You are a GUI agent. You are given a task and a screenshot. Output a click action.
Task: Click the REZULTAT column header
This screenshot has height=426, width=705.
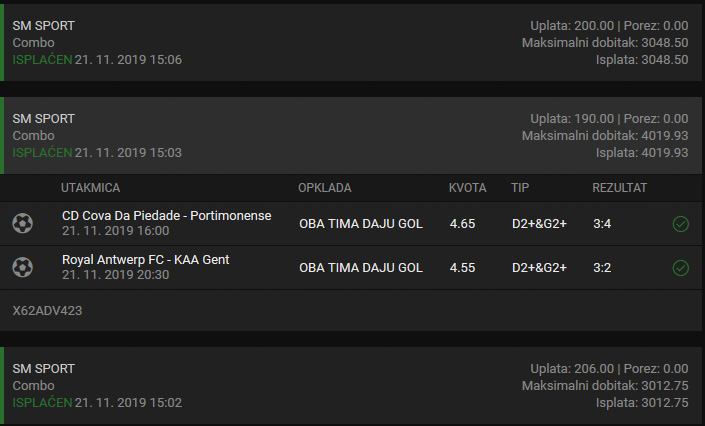tap(620, 188)
